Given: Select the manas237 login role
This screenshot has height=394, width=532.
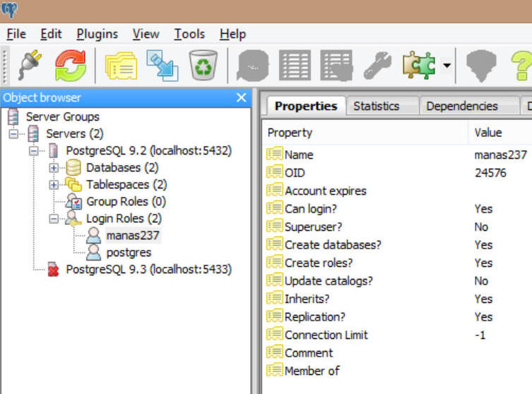Looking at the screenshot, I should click(x=133, y=235).
